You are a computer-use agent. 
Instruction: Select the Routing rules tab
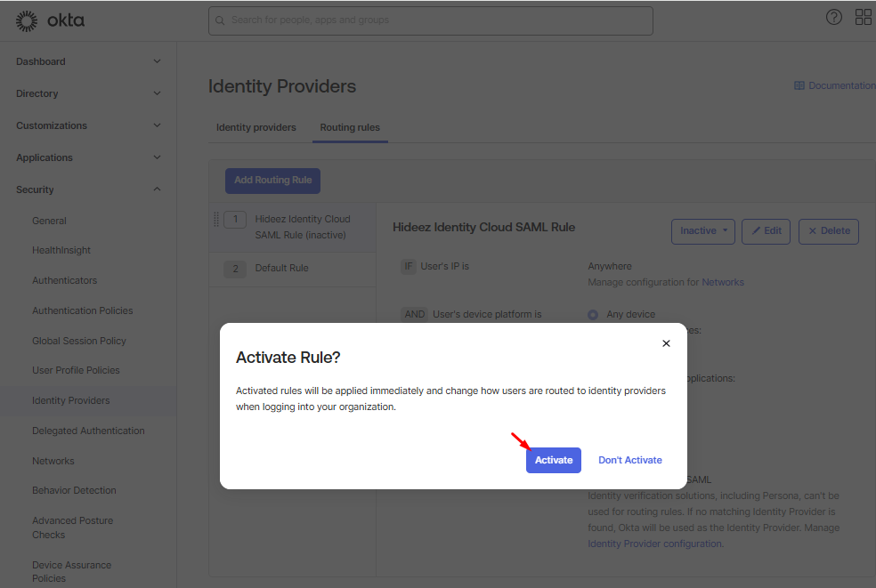coord(350,127)
